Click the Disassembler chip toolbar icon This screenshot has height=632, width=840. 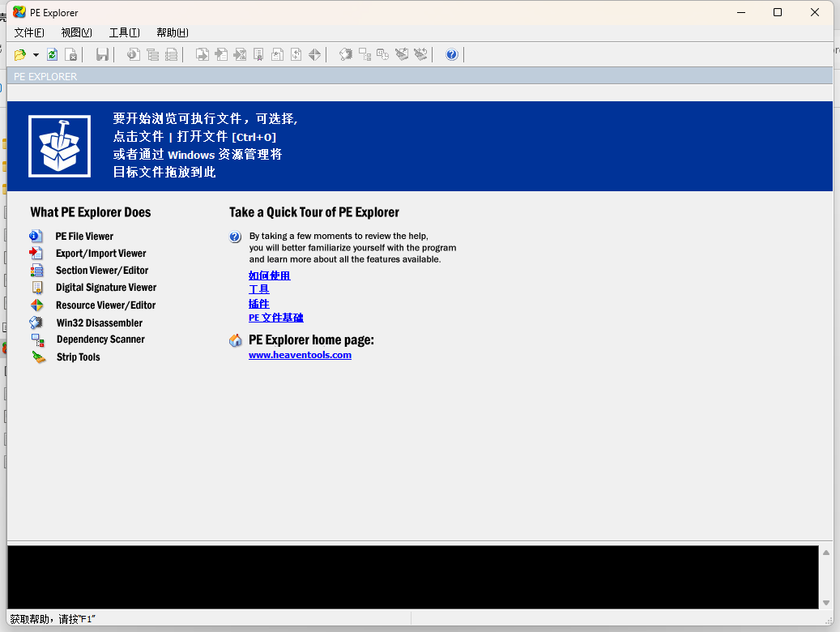pyautogui.click(x=346, y=54)
